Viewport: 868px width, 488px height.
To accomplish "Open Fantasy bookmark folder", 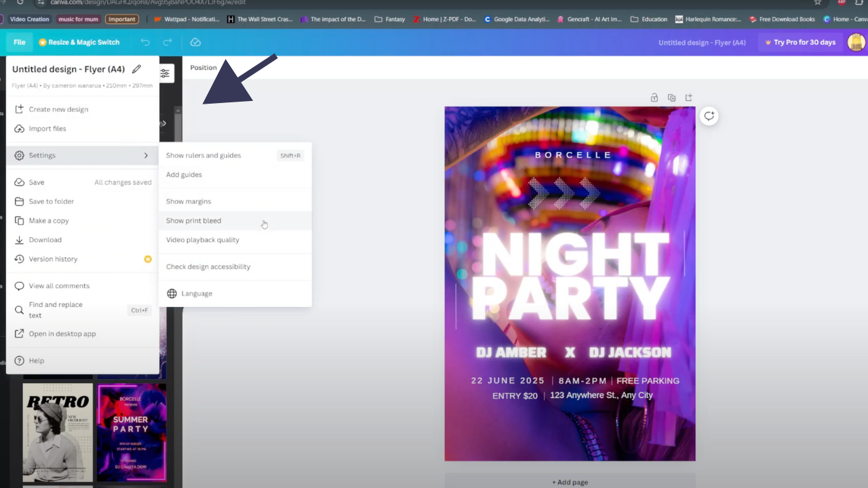I will (389, 19).
